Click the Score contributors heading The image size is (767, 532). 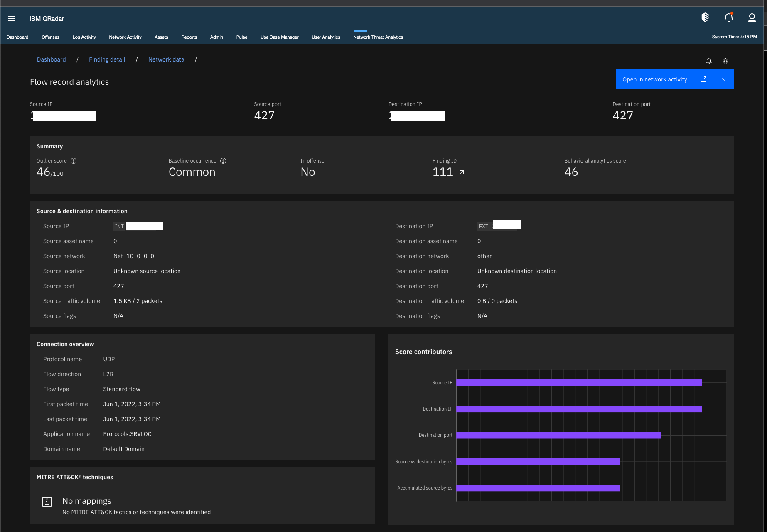(423, 352)
